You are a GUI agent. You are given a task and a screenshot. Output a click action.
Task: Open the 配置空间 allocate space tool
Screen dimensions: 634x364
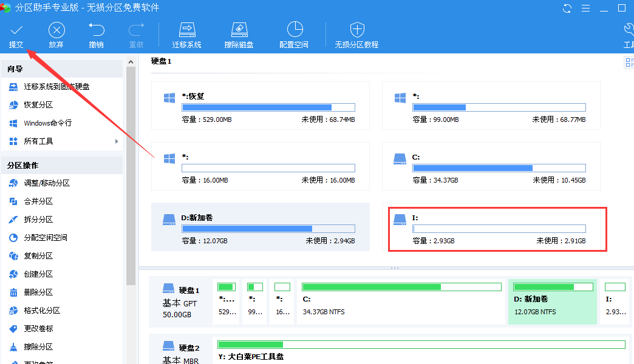[x=295, y=36]
